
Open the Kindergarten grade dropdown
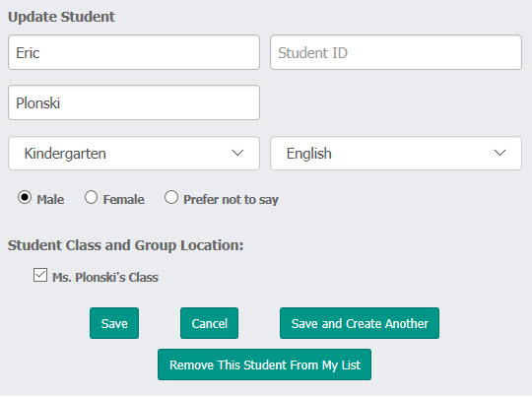point(134,154)
